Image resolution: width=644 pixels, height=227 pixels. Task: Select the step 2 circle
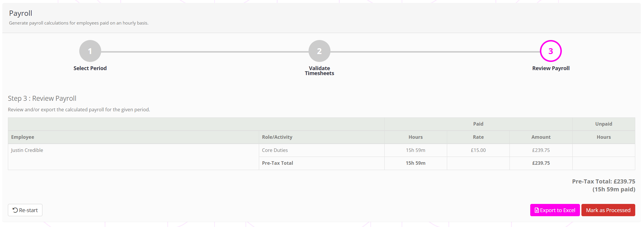(319, 51)
